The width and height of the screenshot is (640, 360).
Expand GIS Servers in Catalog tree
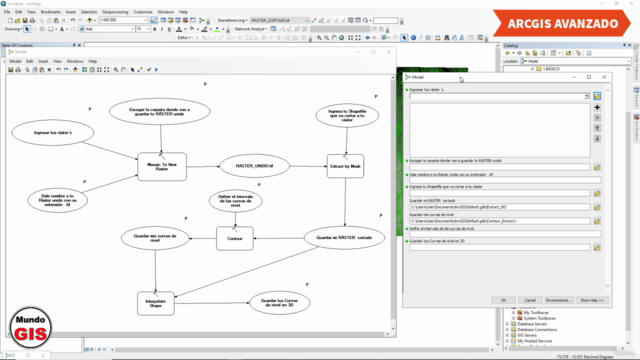click(507, 336)
